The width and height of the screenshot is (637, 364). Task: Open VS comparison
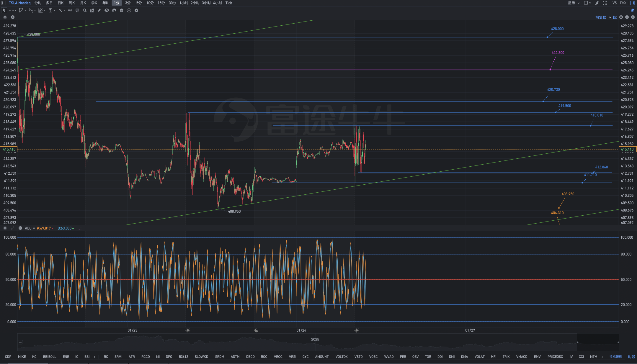[615, 3]
